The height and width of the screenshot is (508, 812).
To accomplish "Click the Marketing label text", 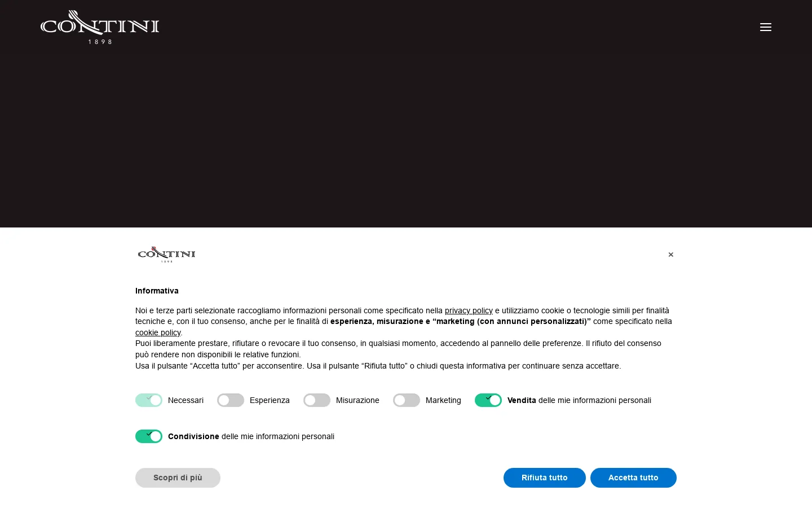I will [443, 400].
